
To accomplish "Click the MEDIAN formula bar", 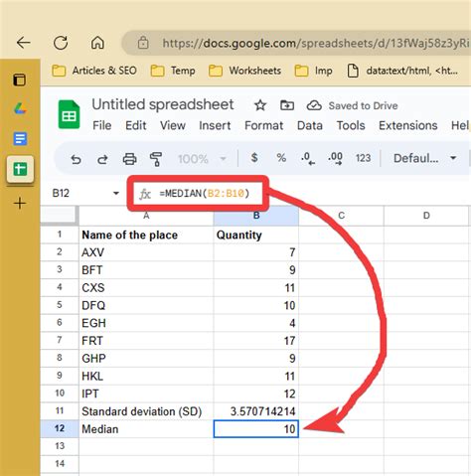I will pyautogui.click(x=205, y=194).
